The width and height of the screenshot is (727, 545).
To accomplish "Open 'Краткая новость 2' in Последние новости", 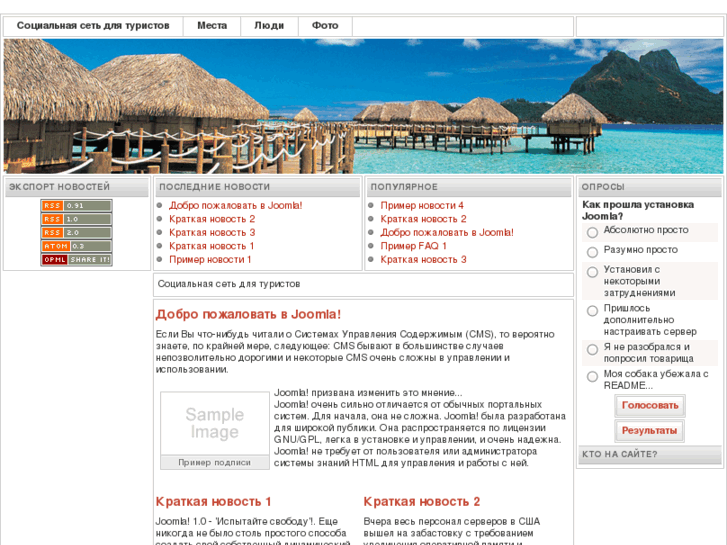I will (212, 219).
